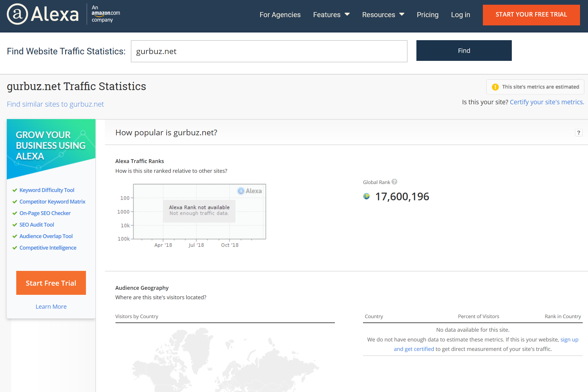Click the An amazon.com company logo text

pos(106,14)
